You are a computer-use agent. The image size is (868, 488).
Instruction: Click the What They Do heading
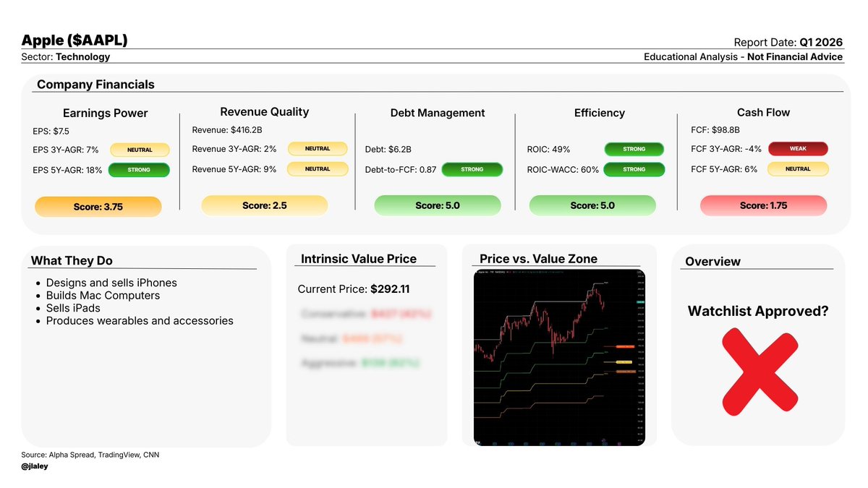coord(72,261)
